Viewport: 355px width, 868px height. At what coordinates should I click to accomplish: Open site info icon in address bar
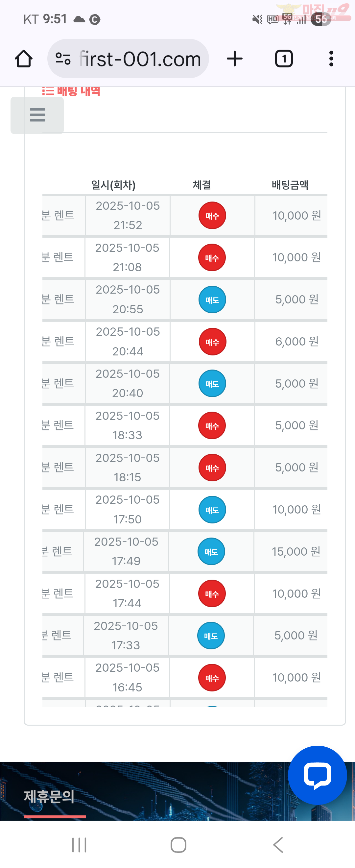coord(63,59)
